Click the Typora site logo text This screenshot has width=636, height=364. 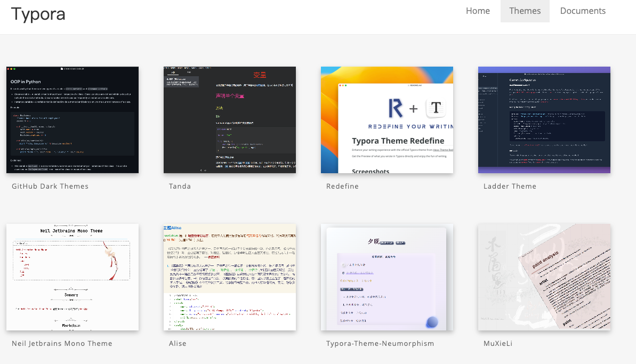click(x=38, y=14)
